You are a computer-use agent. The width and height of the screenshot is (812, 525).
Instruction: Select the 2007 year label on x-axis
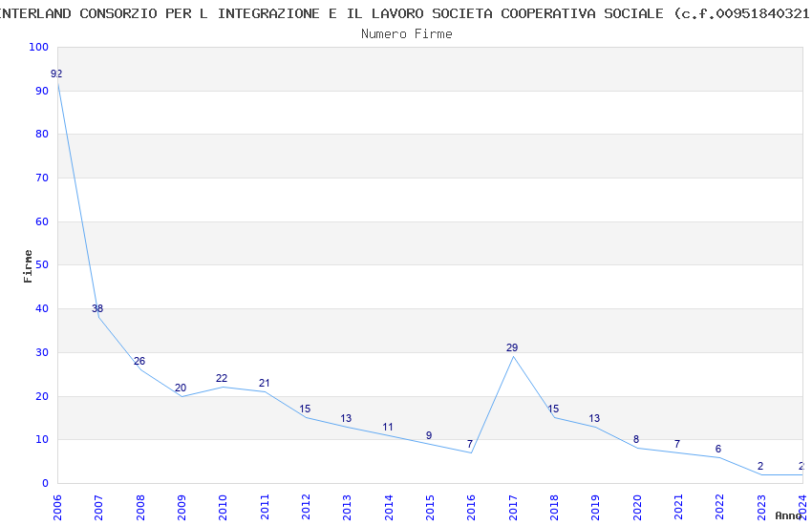tap(99, 508)
